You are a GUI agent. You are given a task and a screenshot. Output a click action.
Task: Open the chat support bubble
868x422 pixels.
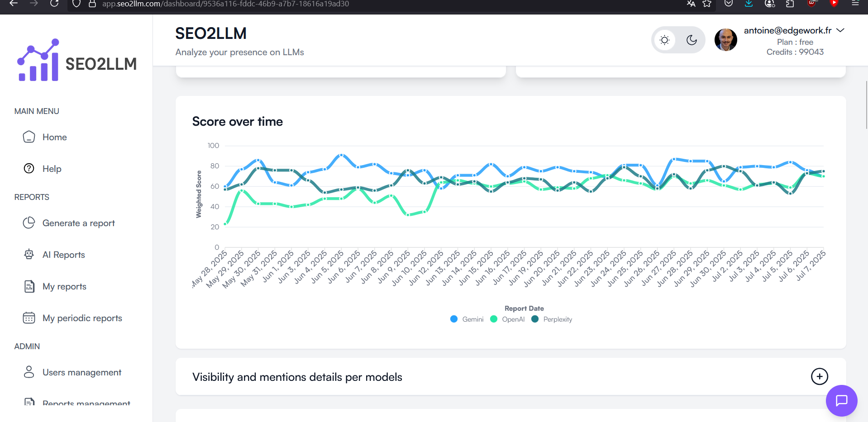click(841, 400)
